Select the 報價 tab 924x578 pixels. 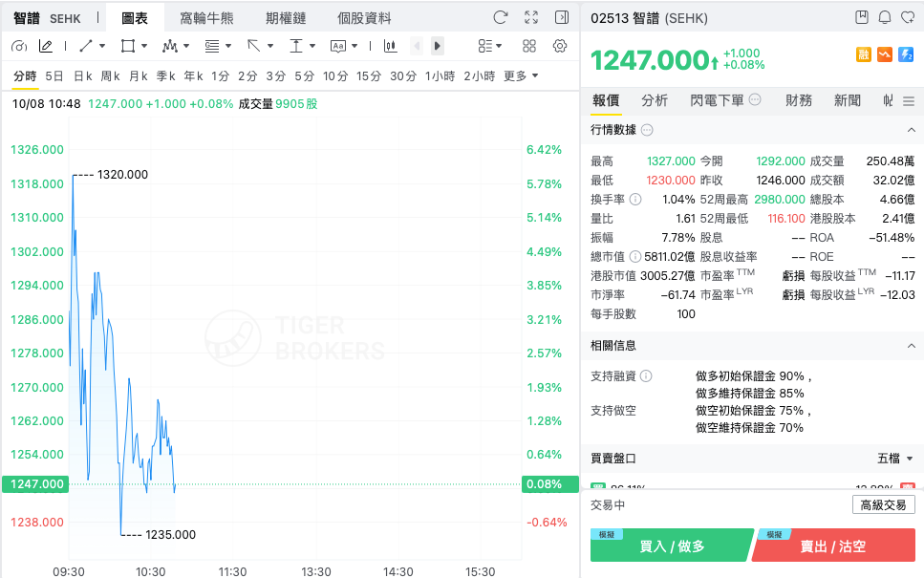click(607, 100)
